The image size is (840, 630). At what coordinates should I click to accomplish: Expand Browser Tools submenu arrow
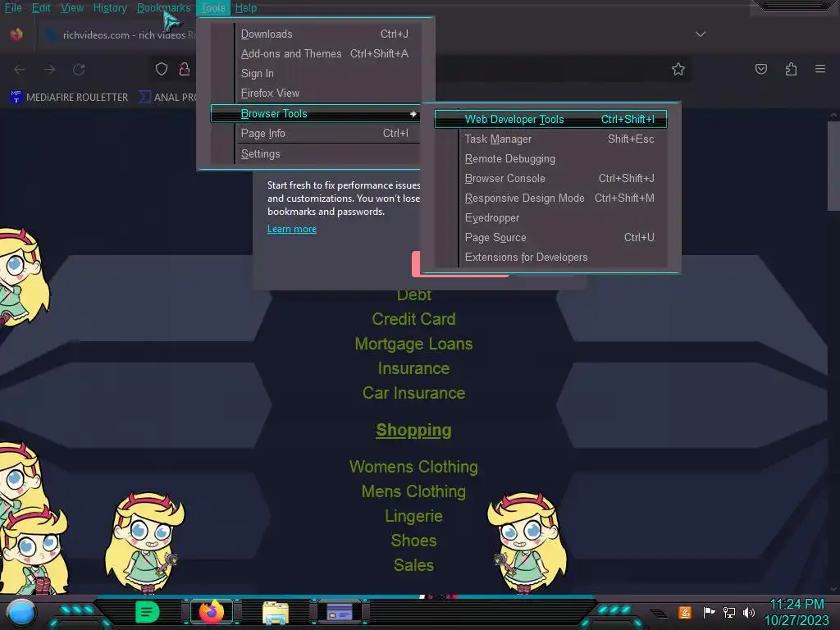point(413,113)
